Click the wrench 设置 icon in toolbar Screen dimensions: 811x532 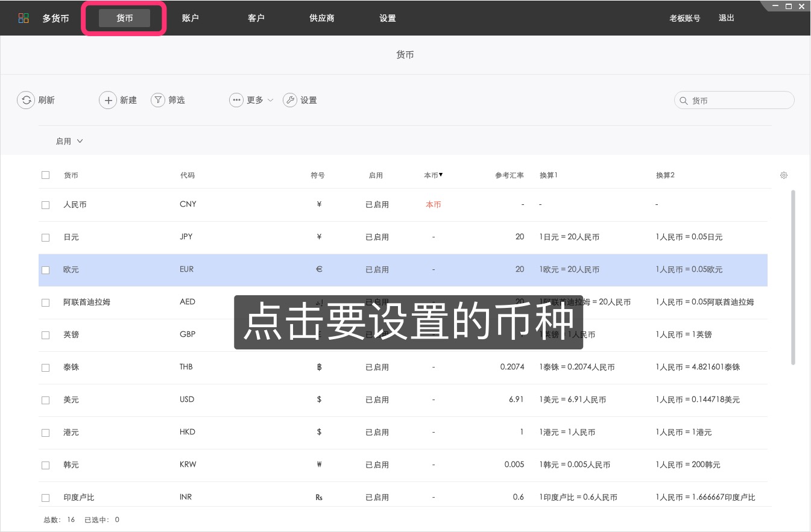[x=290, y=100]
